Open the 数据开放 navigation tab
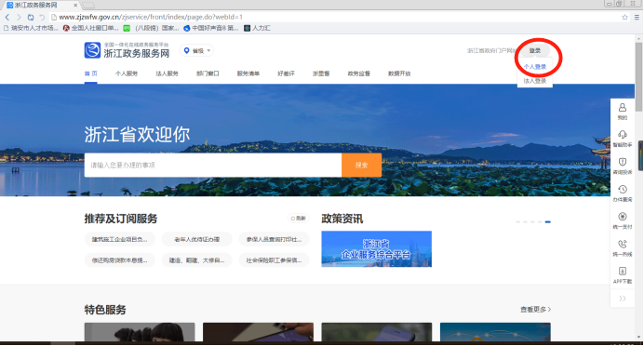 399,73
